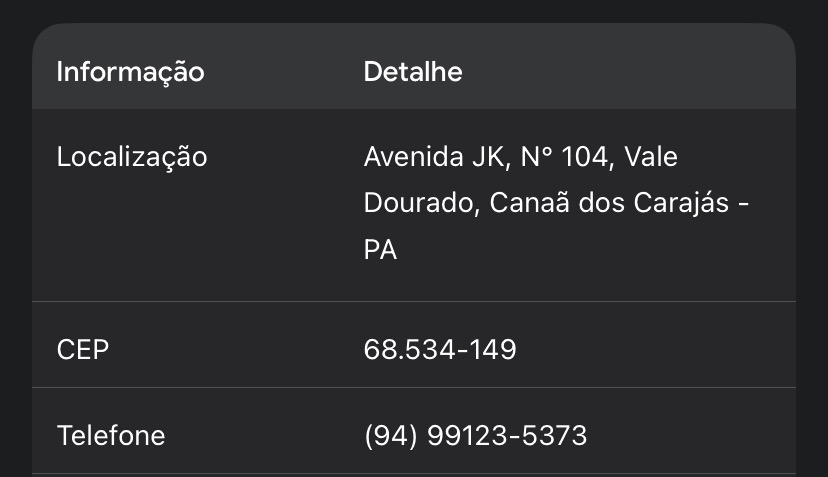Click the "99123-5373" digits of the phone
This screenshot has height=477, width=828.
point(507,436)
